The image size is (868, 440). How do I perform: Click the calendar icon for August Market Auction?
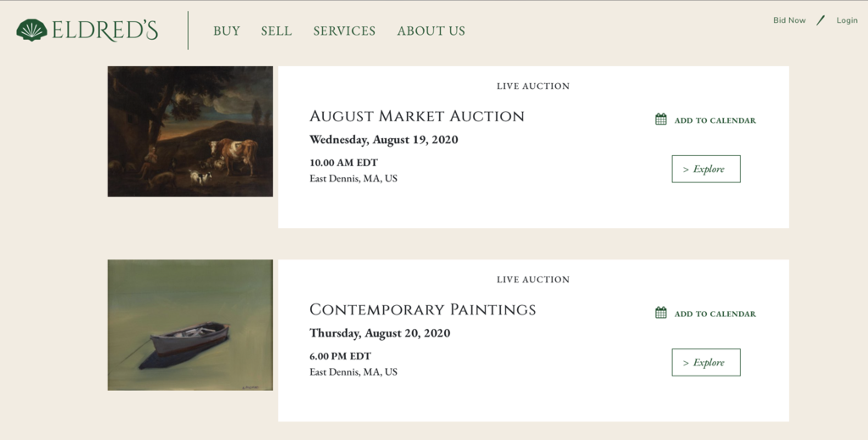(x=661, y=120)
